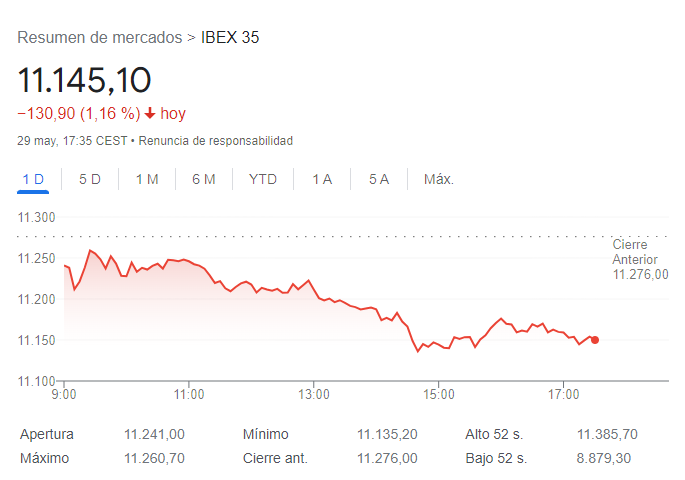This screenshot has height=480, width=685.
Task: Open the 1 M time range tab
Action: click(147, 179)
